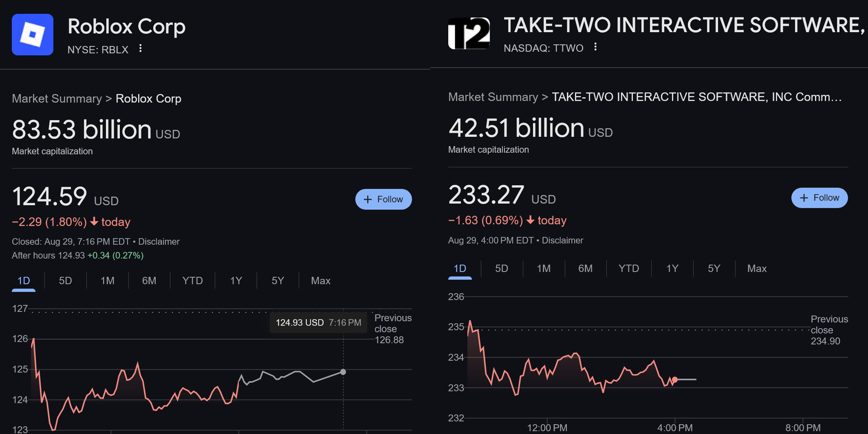Show Roblox year-to-date chart
The height and width of the screenshot is (434, 868).
coord(192,281)
